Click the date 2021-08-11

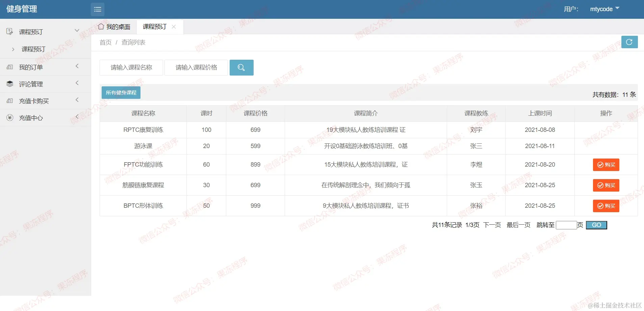coord(540,146)
